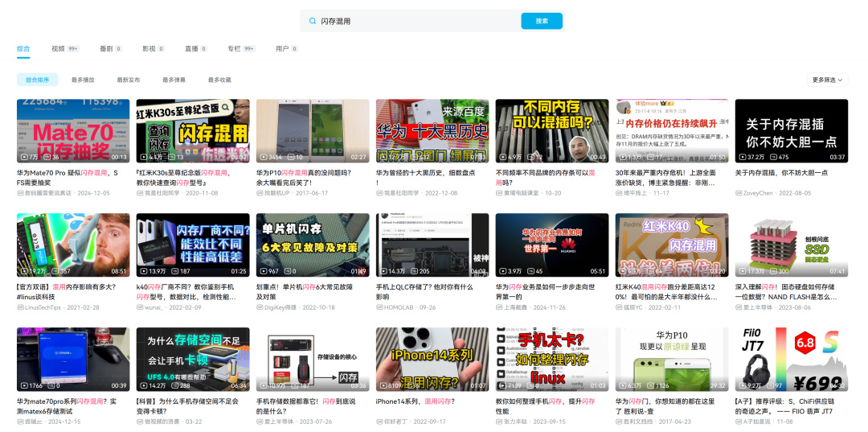Switch to the 专栏 tab

click(241, 49)
